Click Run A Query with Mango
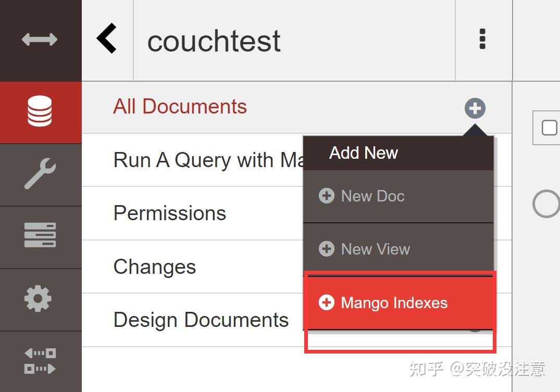This screenshot has height=392, width=560. click(208, 160)
